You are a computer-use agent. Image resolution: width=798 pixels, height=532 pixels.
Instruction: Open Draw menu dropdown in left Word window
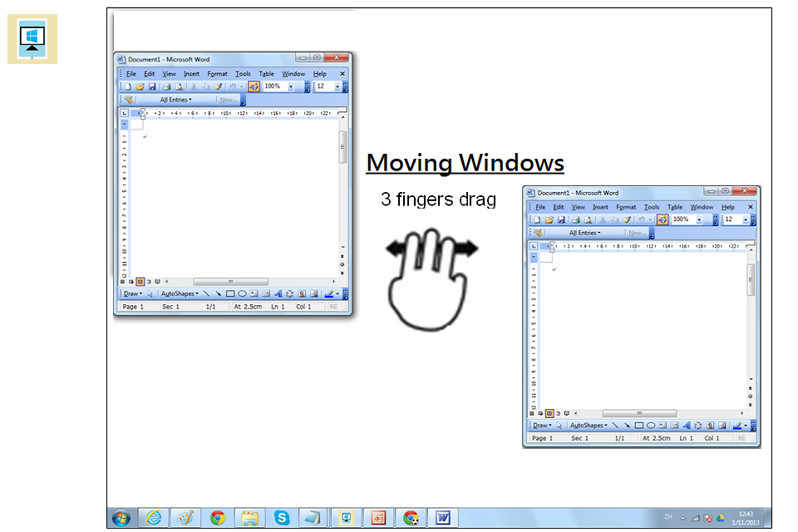(x=133, y=293)
